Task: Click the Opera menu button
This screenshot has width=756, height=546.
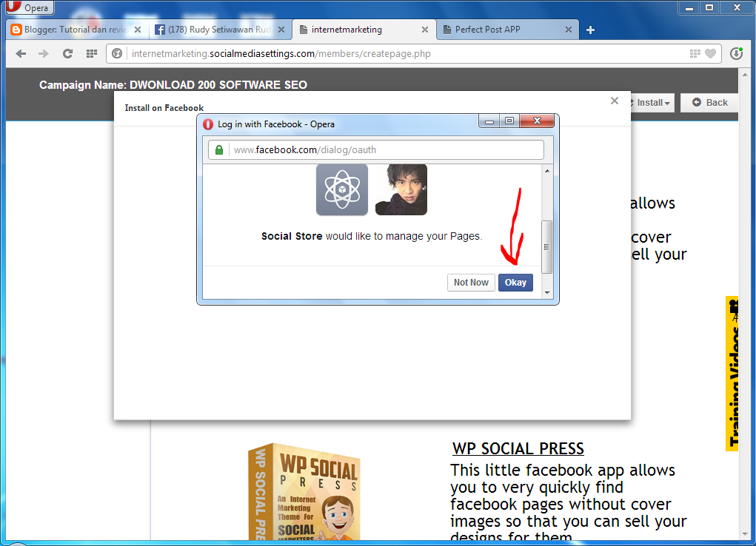Action: pyautogui.click(x=29, y=7)
